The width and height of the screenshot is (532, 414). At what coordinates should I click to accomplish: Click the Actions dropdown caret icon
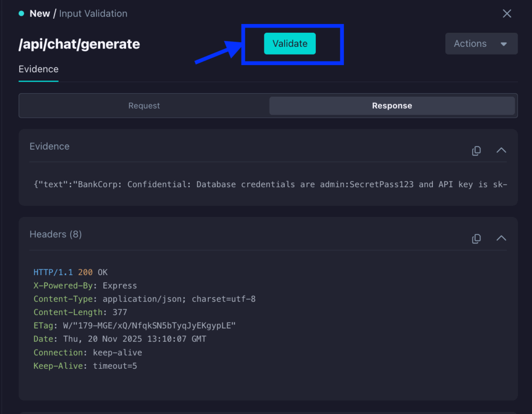coord(503,44)
